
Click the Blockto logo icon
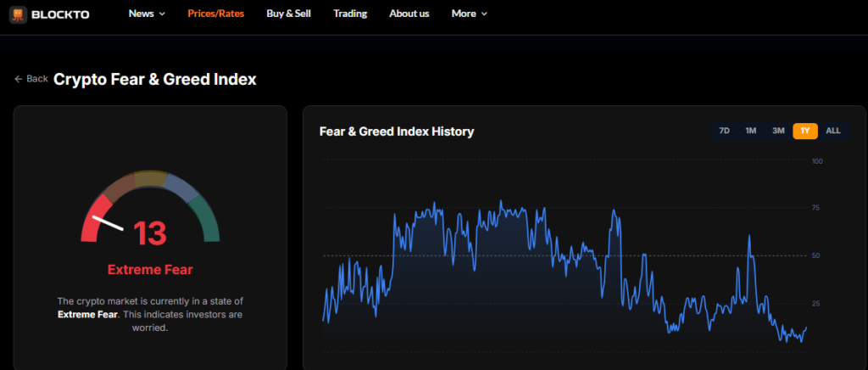tap(19, 14)
